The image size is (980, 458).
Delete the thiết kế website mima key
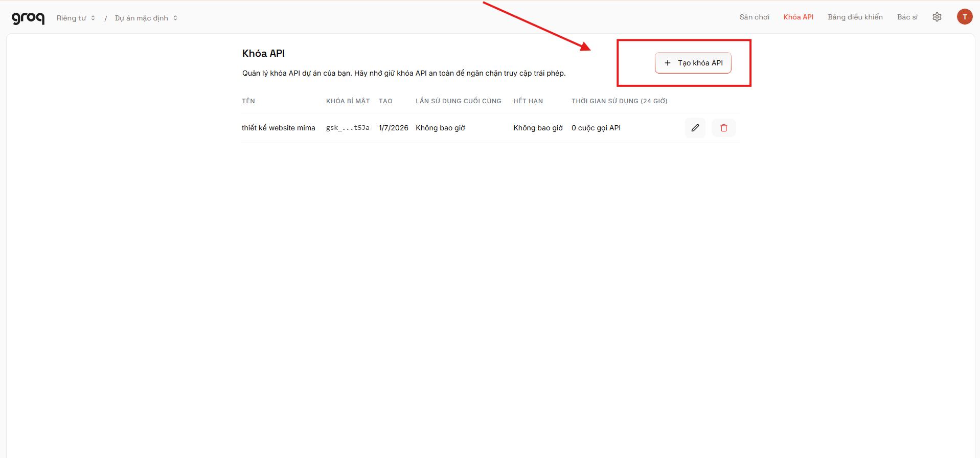pos(724,128)
